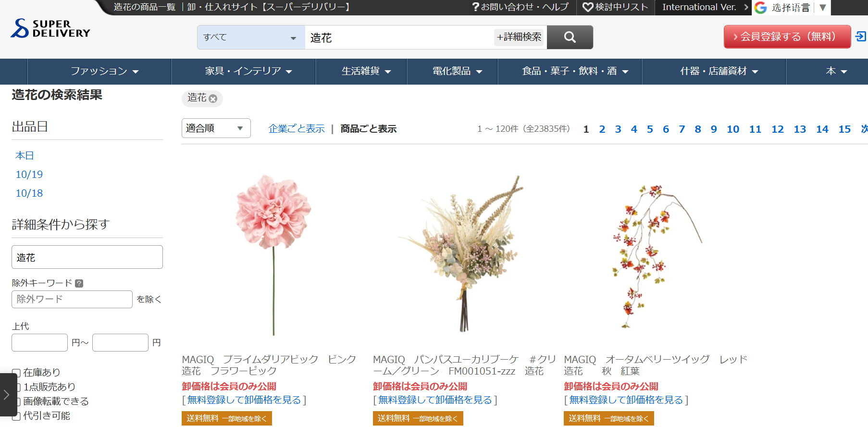
Task: Open the 検討中リスト heart icon
Action: [587, 7]
